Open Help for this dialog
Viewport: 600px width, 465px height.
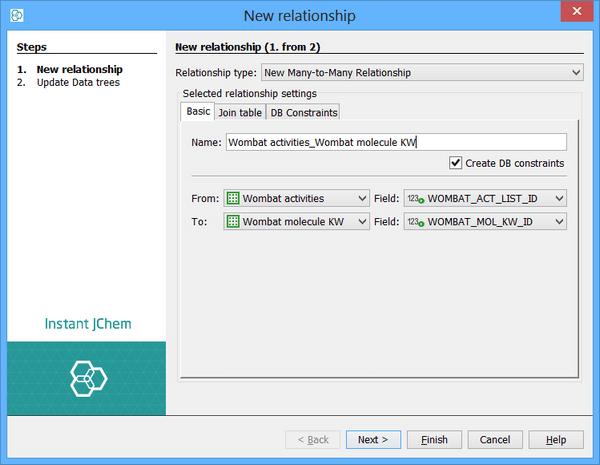556,440
